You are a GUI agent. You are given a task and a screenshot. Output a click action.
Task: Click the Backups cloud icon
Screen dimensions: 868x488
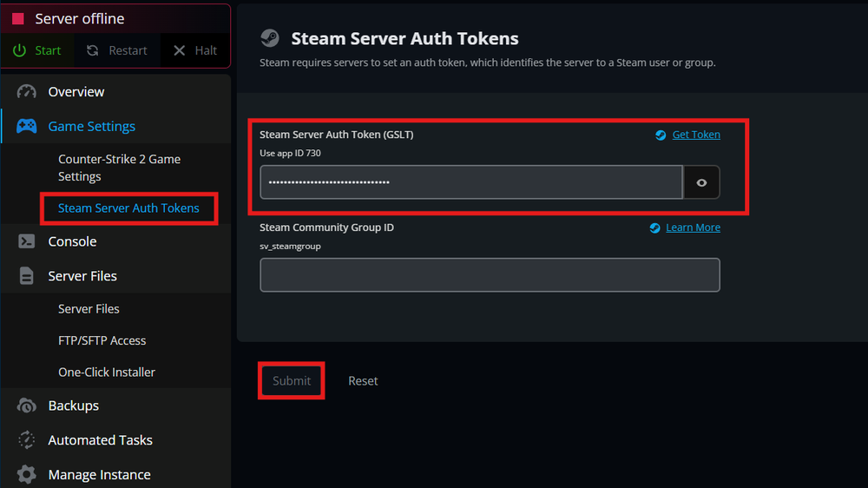pyautogui.click(x=26, y=406)
